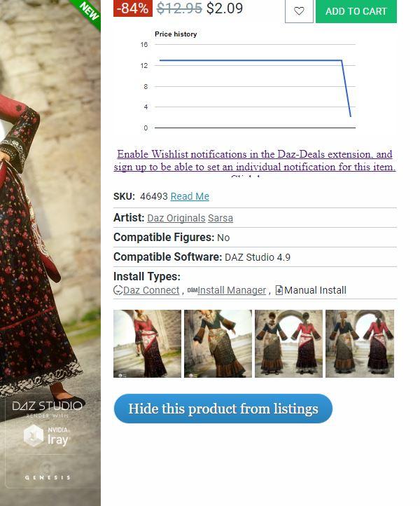Click the Manual Install download icon
The height and width of the screenshot is (506, 420).
coord(279,290)
